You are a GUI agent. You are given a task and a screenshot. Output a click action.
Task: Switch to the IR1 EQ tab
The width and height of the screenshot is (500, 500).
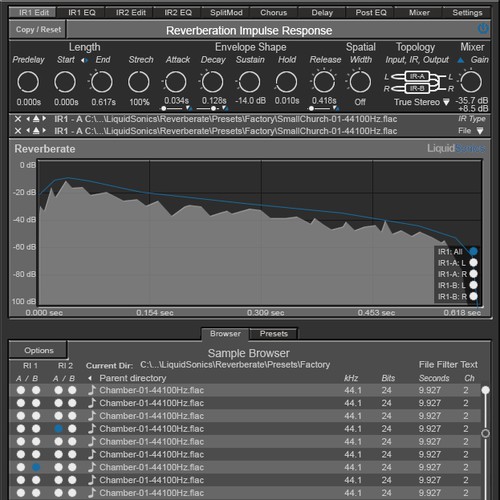click(82, 13)
